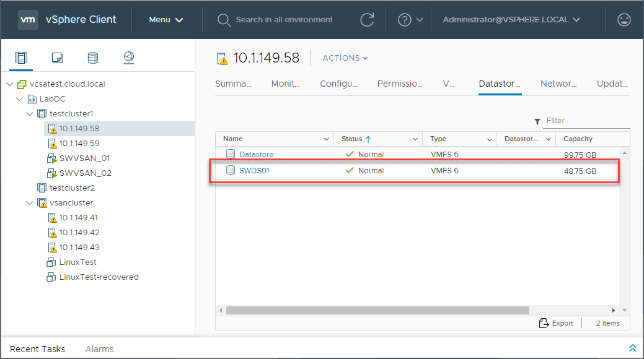Open the Storage inventory view icon

[92, 58]
